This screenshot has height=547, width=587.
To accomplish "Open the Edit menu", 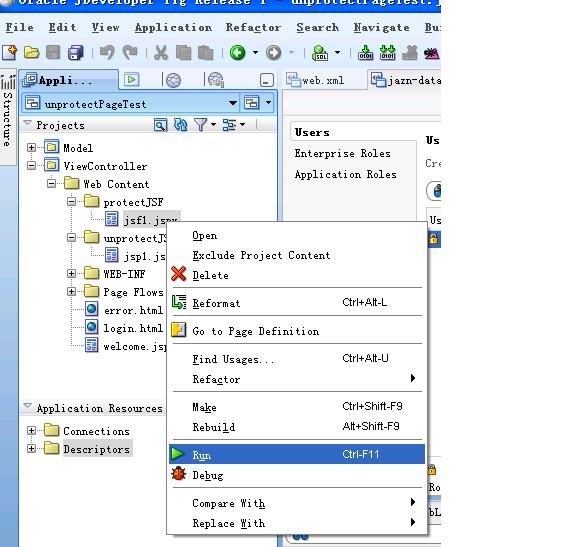I will 63,28.
